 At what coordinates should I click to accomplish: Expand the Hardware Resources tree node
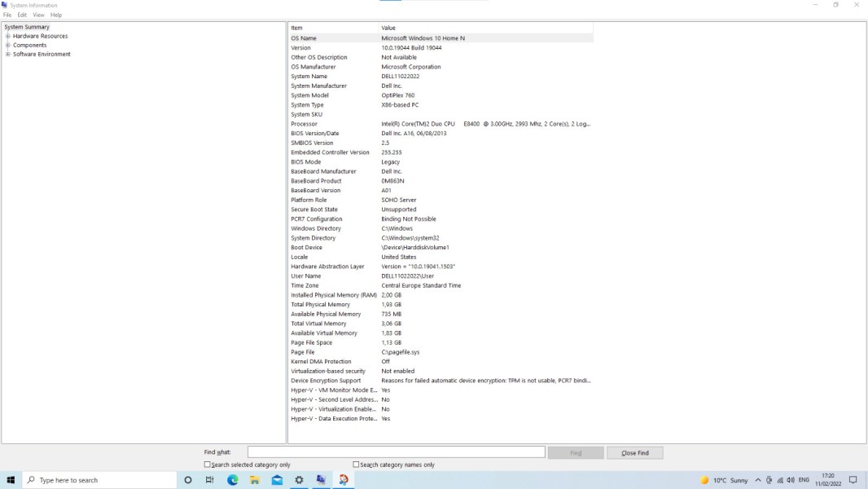click(x=7, y=36)
